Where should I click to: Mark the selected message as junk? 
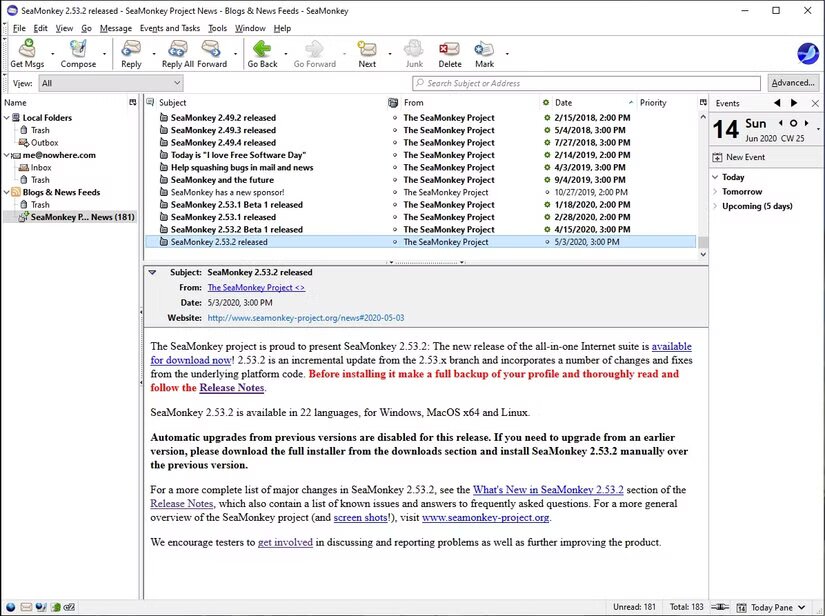tap(414, 50)
